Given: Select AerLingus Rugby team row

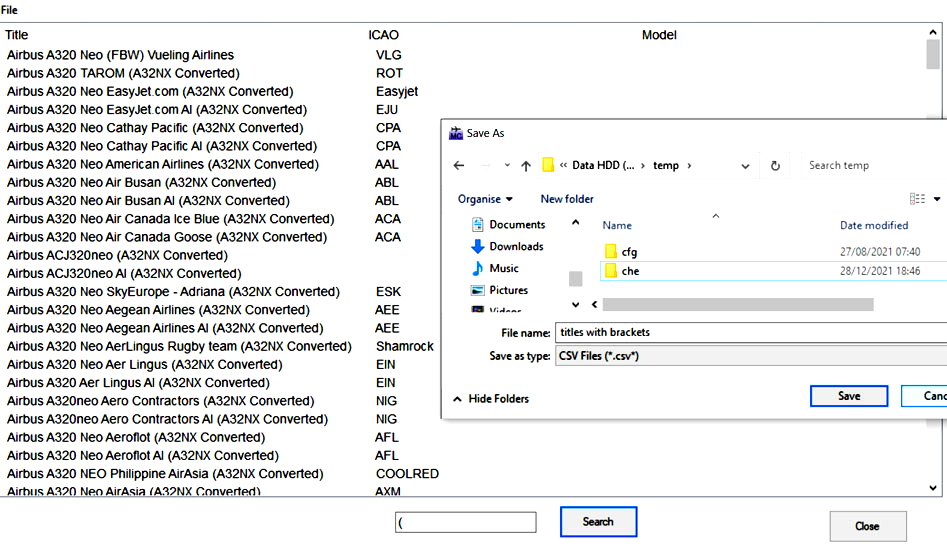Looking at the screenshot, I should click(x=179, y=347).
